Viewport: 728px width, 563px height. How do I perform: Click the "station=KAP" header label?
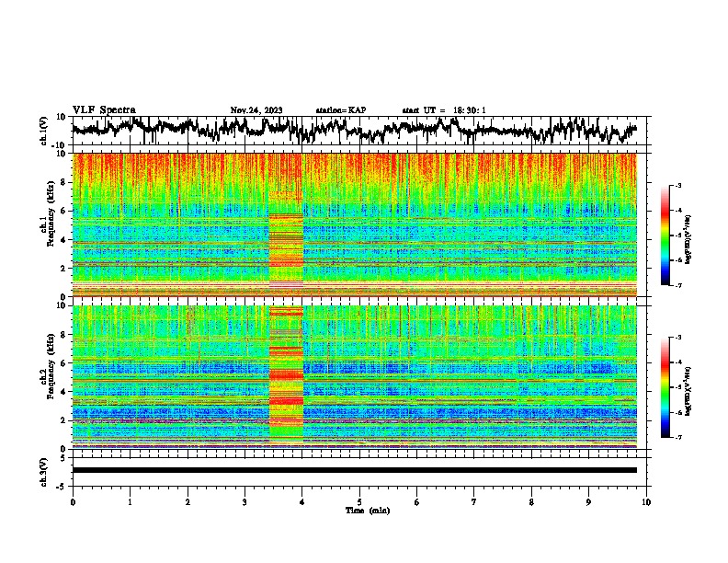click(341, 110)
